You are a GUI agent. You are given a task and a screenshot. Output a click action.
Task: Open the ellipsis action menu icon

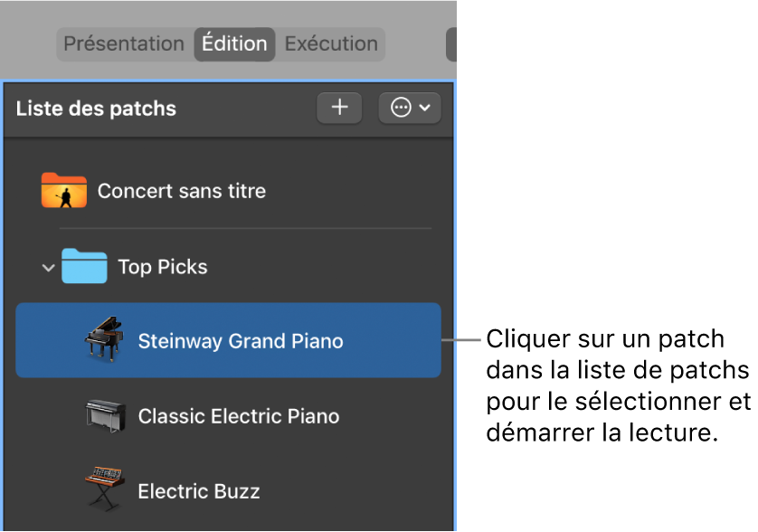(x=399, y=108)
